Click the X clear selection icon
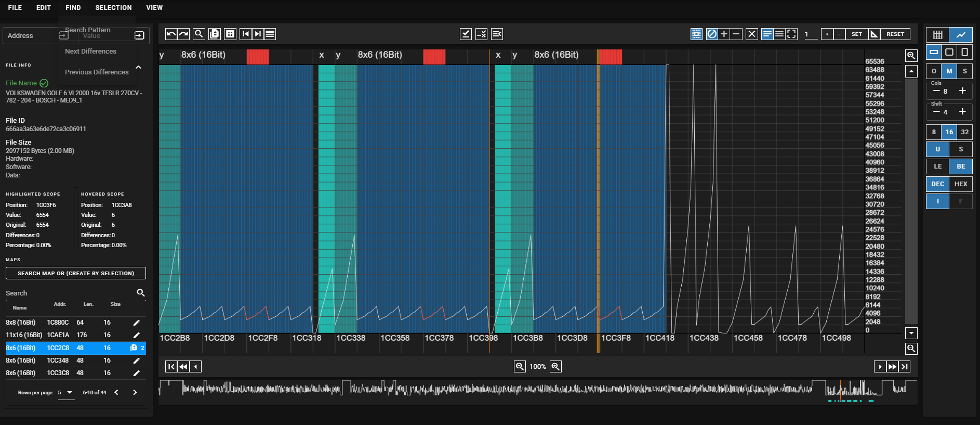The image size is (980, 425). [751, 34]
